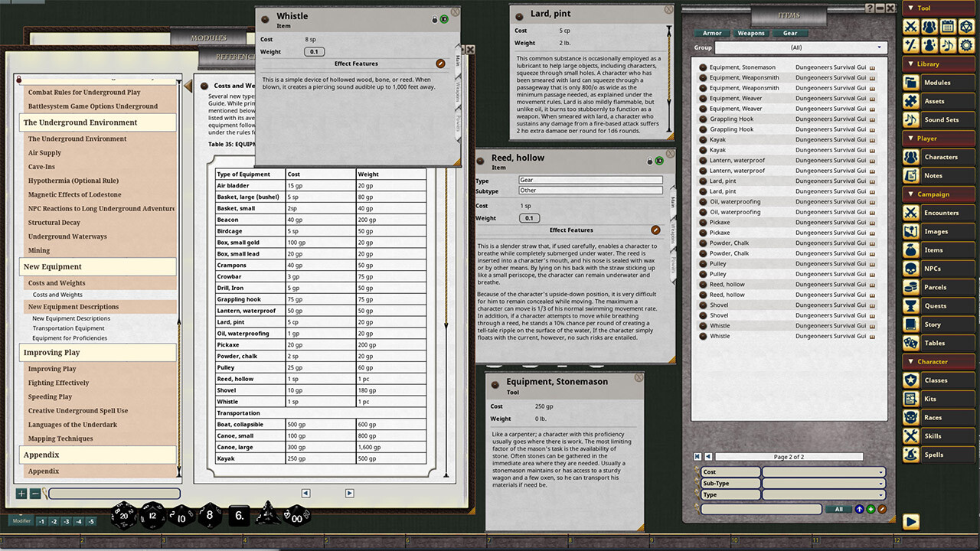Click the item search filter field
980x551 pixels.
pyautogui.click(x=760, y=509)
